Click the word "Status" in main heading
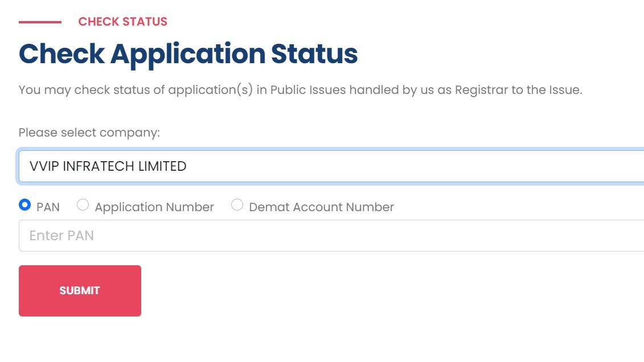 (x=314, y=54)
